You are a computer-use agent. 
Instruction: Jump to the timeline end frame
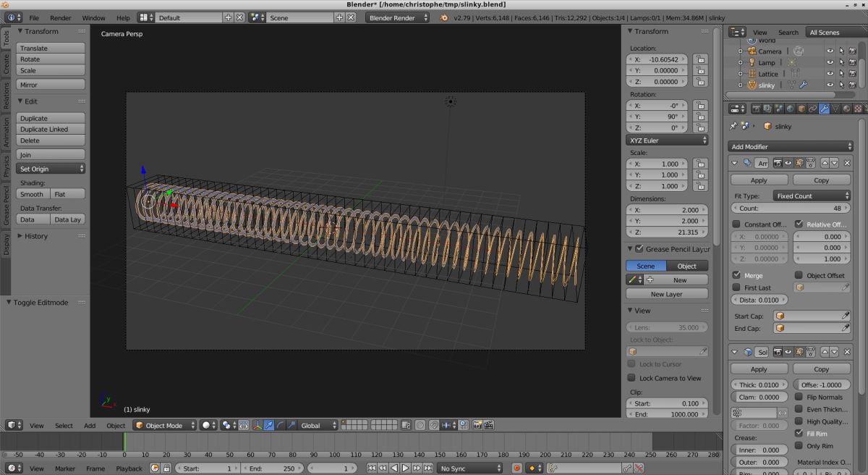pos(428,468)
